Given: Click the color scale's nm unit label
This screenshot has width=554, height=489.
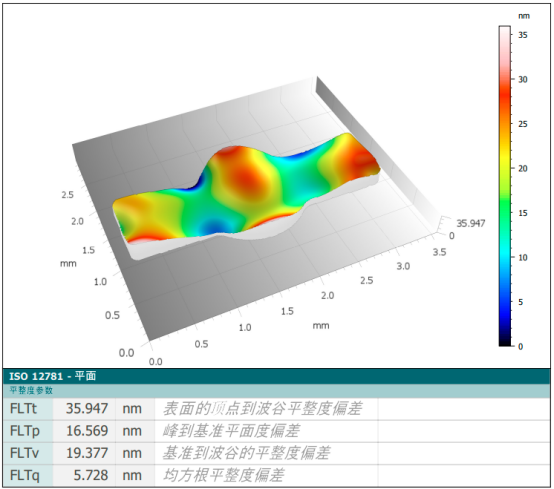Looking at the screenshot, I should [x=524, y=16].
